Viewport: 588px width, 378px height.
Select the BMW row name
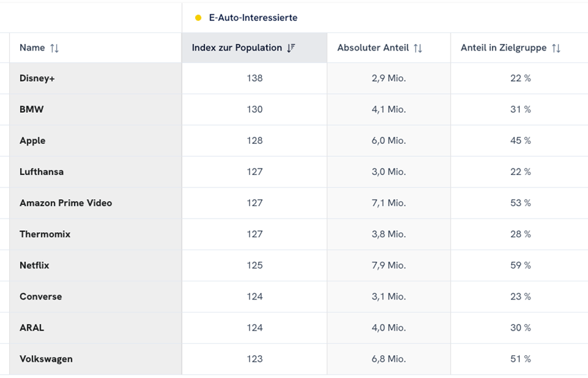click(x=32, y=110)
